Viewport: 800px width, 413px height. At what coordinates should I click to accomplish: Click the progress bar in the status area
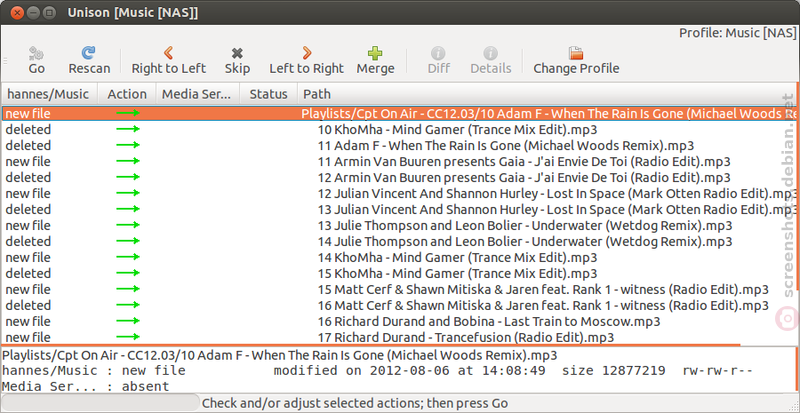[x=101, y=403]
